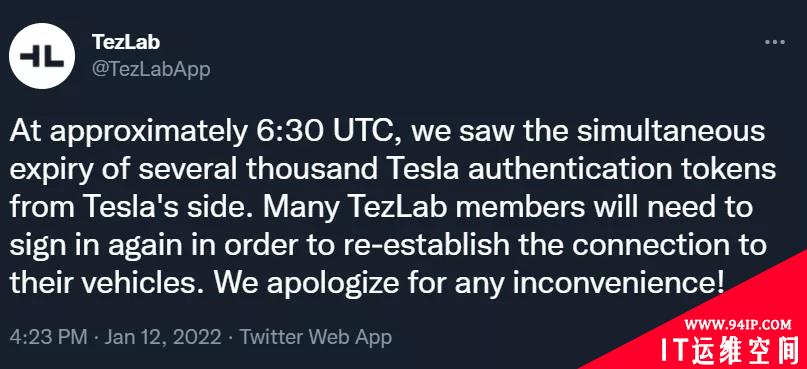Open the three-dot more options menu
This screenshot has height=369, width=807.
[x=775, y=42]
